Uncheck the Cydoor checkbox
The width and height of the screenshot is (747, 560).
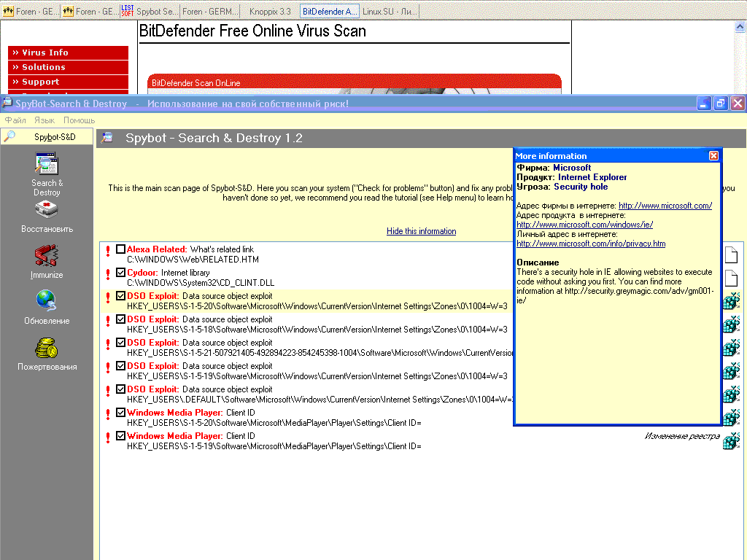(120, 273)
